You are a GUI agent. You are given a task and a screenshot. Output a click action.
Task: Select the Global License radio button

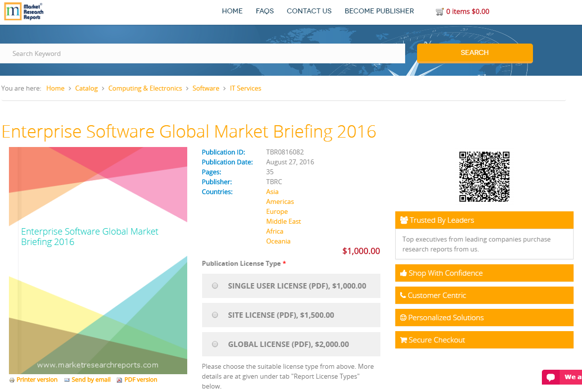(x=215, y=344)
